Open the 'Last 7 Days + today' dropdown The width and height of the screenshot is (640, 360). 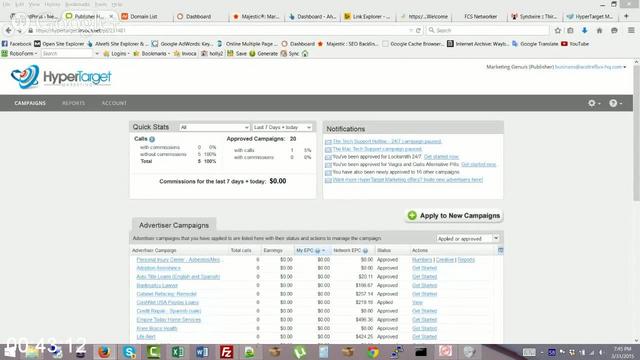pyautogui.click(x=282, y=127)
